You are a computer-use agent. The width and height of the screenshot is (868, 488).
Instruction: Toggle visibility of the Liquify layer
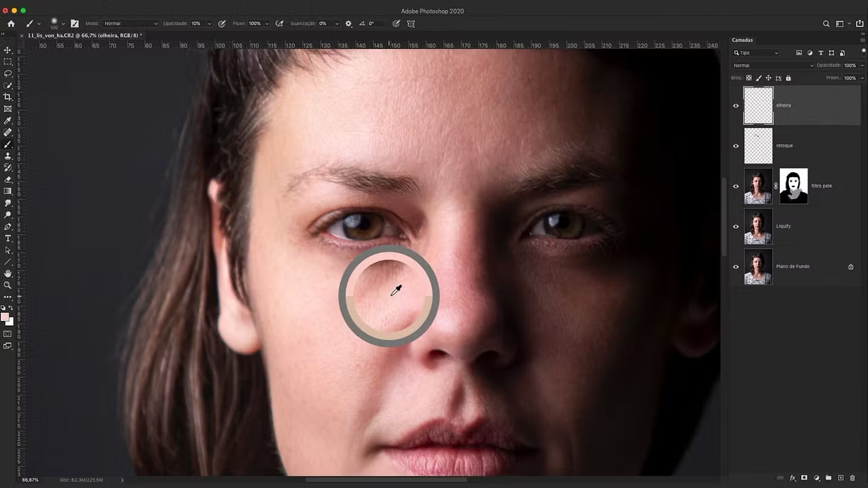[x=736, y=226]
